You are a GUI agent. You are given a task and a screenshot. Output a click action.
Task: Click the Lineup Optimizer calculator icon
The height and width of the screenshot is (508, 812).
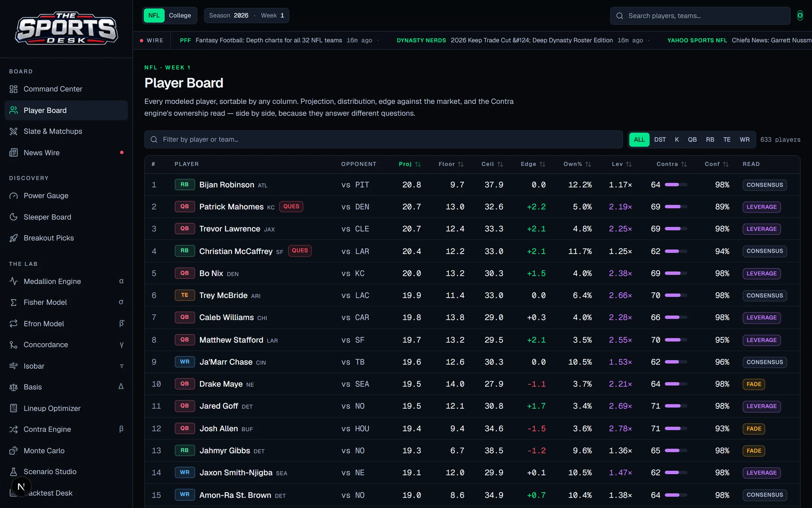coord(14,408)
